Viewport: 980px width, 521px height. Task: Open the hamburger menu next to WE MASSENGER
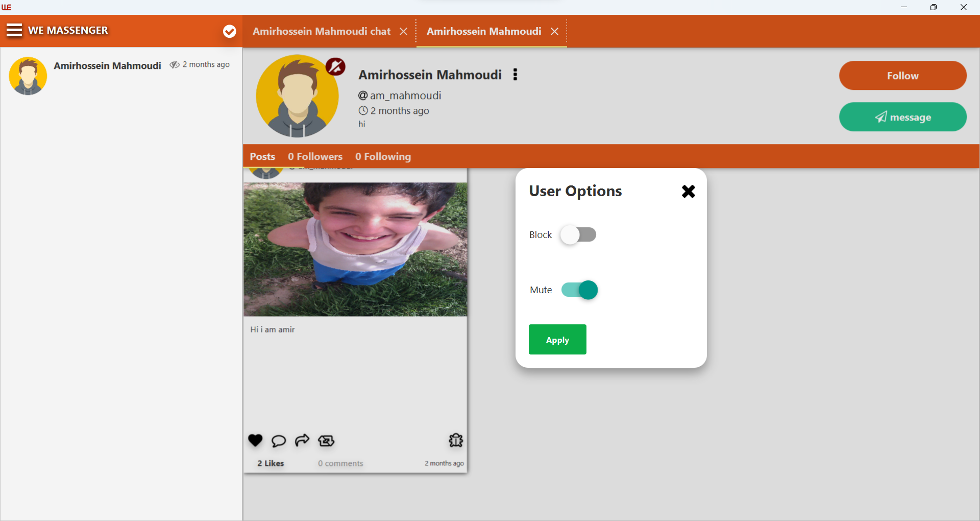coord(14,31)
